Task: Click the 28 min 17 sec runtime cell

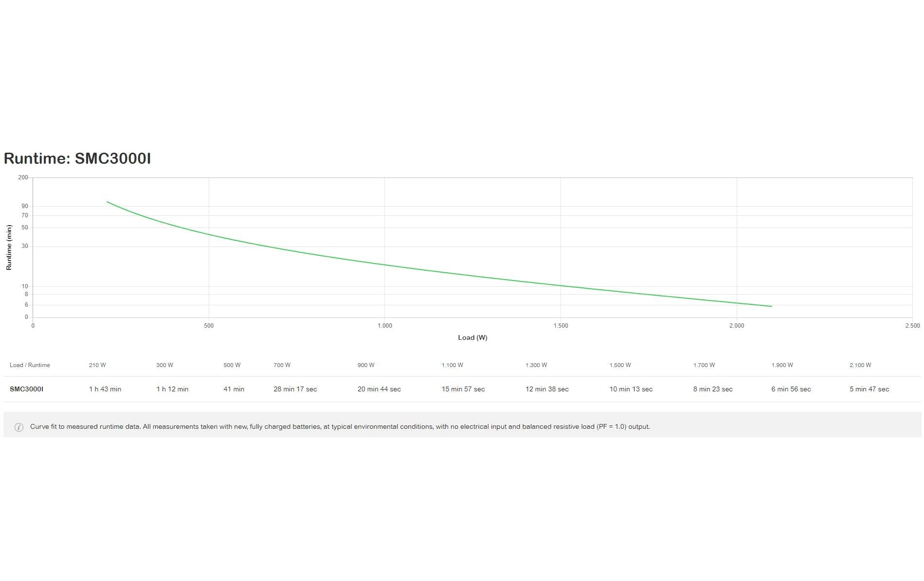Action: pos(295,389)
